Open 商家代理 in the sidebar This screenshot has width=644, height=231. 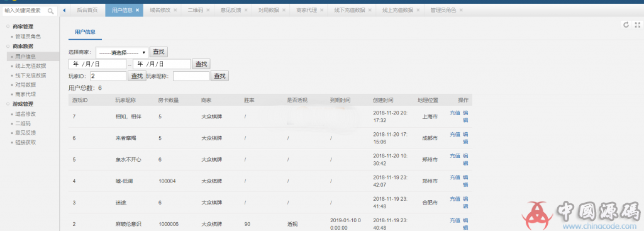pyautogui.click(x=25, y=94)
